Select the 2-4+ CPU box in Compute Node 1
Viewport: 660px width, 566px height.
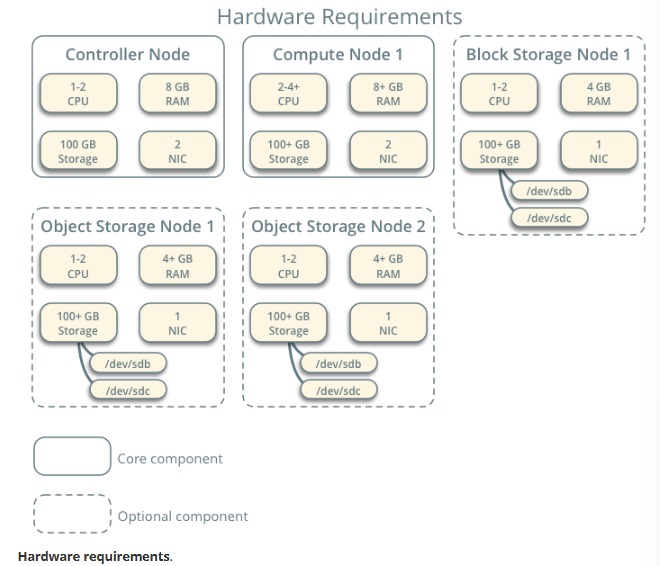click(288, 94)
